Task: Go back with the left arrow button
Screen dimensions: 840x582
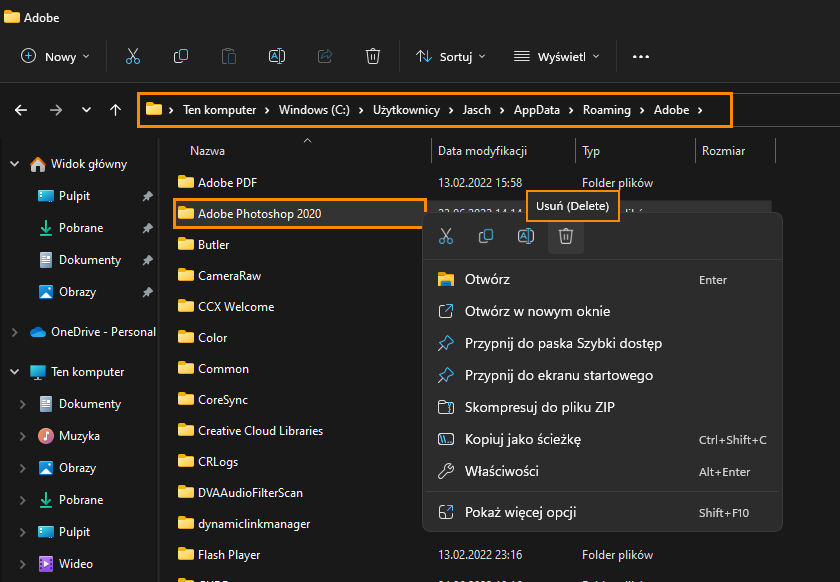Action: coord(21,110)
